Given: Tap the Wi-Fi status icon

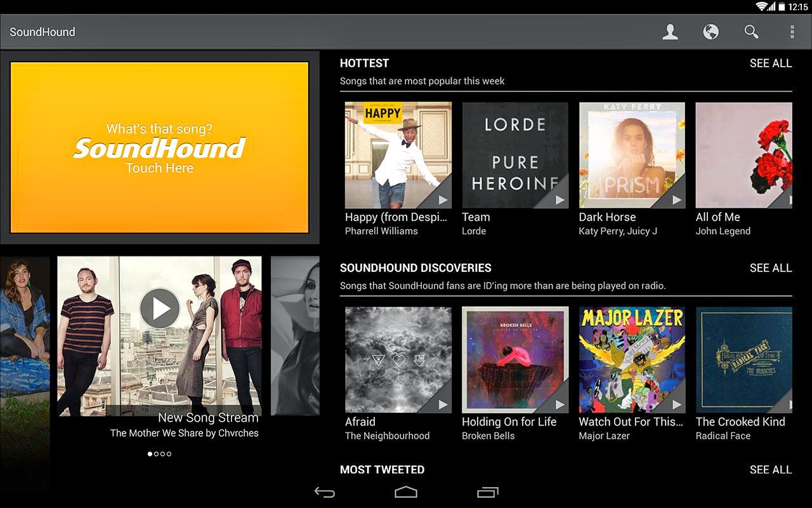Looking at the screenshot, I should click(763, 6).
